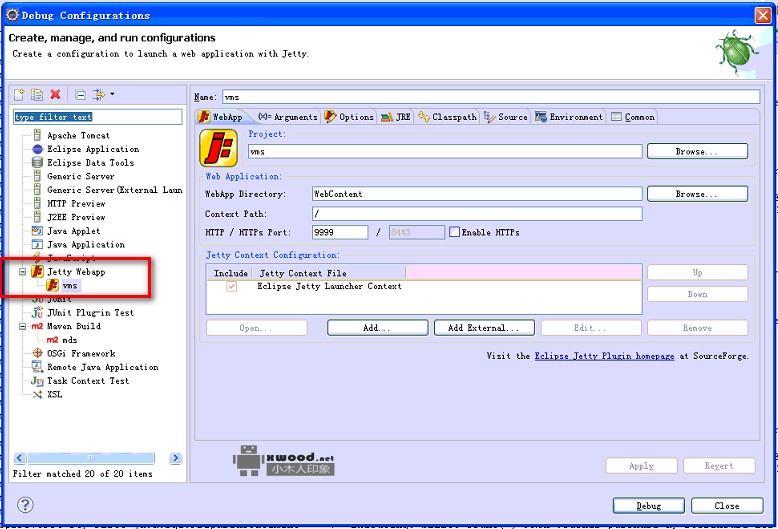Select the OSGi Framework icon
Viewport: 778px width, 529px height.
[x=37, y=353]
